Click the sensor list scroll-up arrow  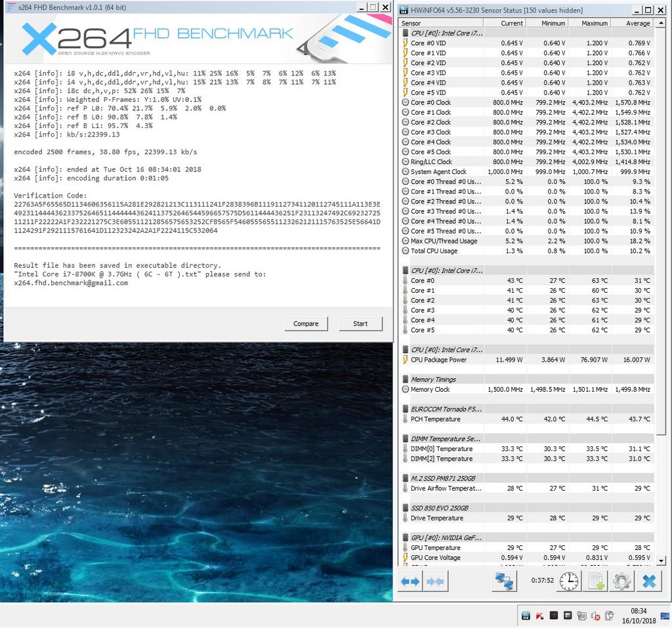[x=661, y=23]
